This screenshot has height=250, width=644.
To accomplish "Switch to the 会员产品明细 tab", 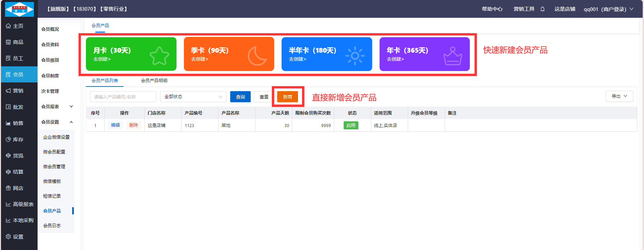I will pos(154,80).
